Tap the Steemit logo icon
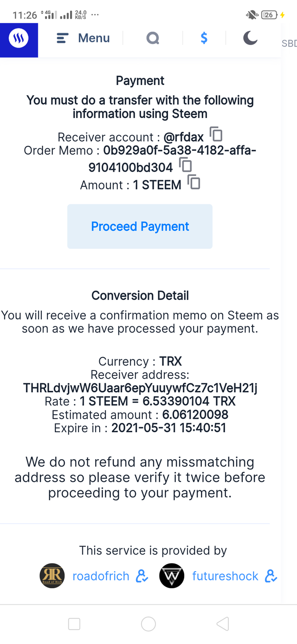The image size is (297, 644). [19, 39]
